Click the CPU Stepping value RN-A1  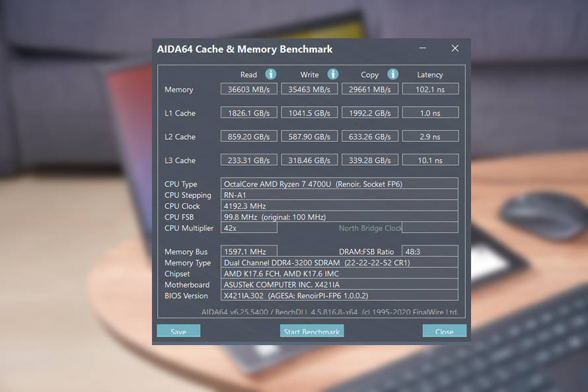(x=340, y=195)
